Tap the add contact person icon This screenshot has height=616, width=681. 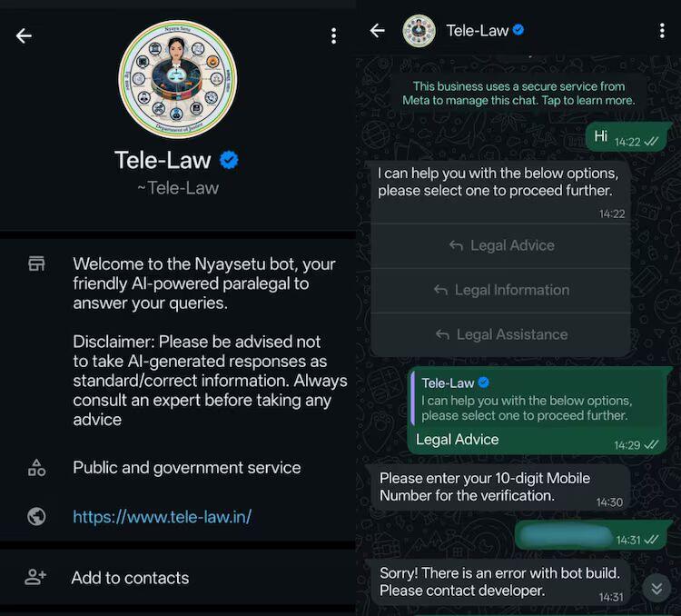point(36,578)
